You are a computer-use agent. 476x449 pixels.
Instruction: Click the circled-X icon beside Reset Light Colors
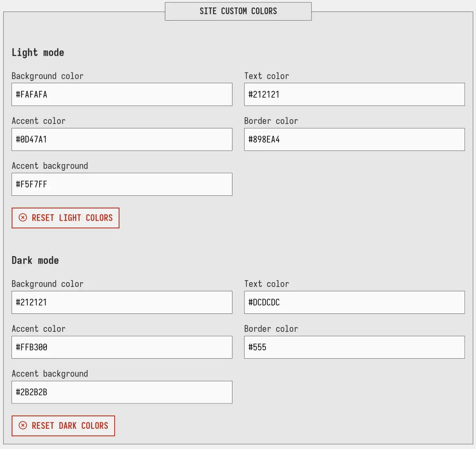tap(23, 218)
